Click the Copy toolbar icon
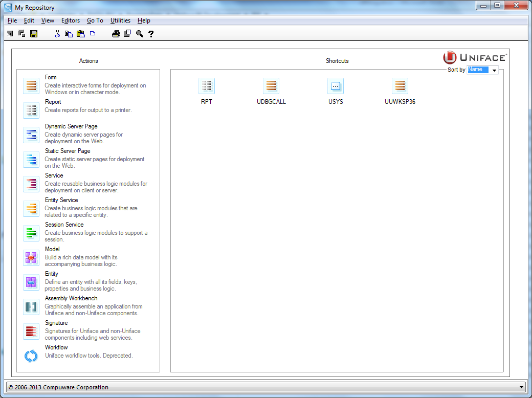532x398 pixels. click(x=69, y=34)
